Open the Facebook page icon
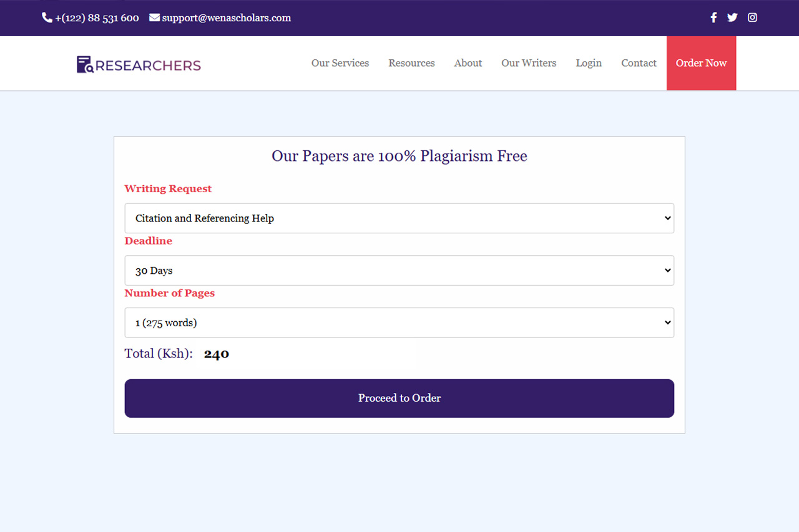 [713, 17]
